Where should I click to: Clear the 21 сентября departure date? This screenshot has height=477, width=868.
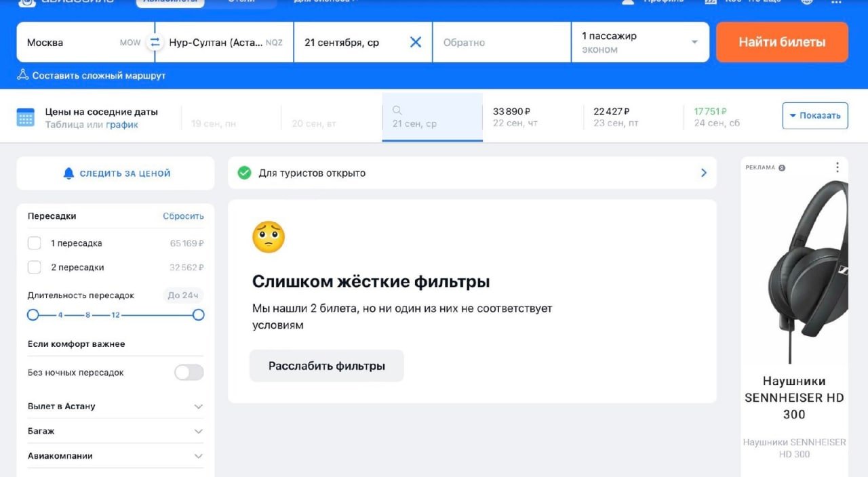pyautogui.click(x=416, y=42)
